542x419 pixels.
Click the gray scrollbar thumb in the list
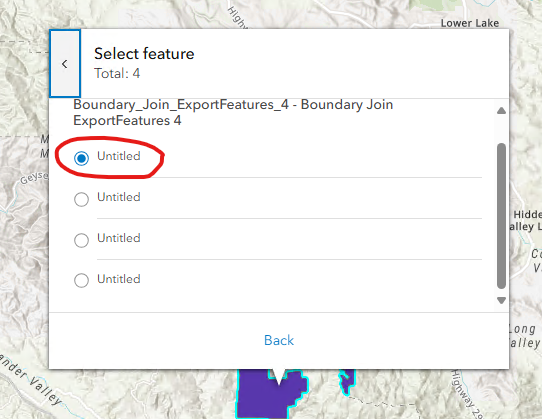(x=501, y=216)
